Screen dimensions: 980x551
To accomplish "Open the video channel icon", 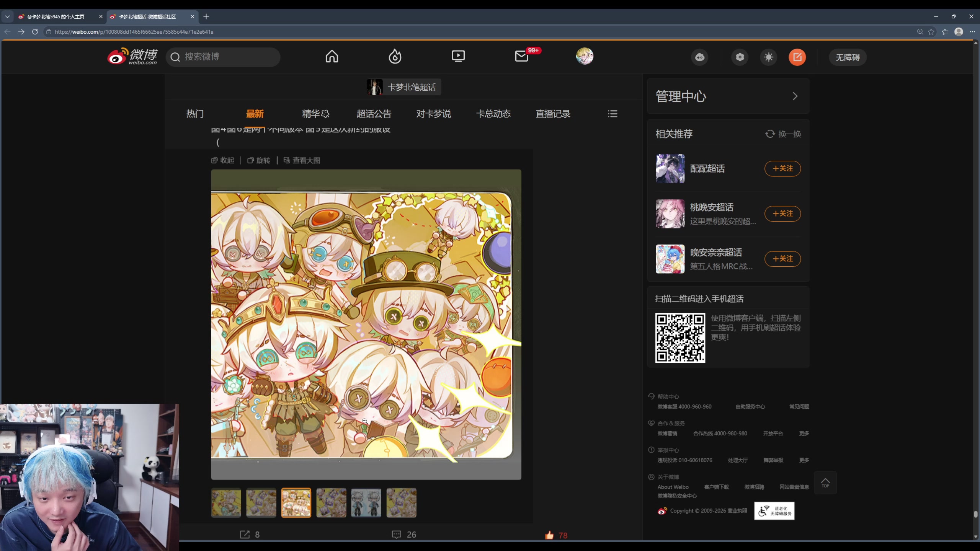I will [458, 57].
